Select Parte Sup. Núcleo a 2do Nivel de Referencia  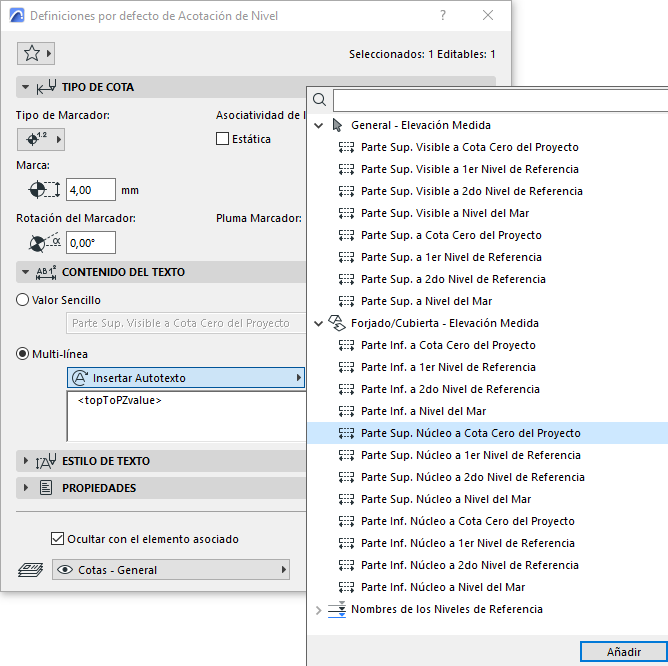tap(473, 477)
